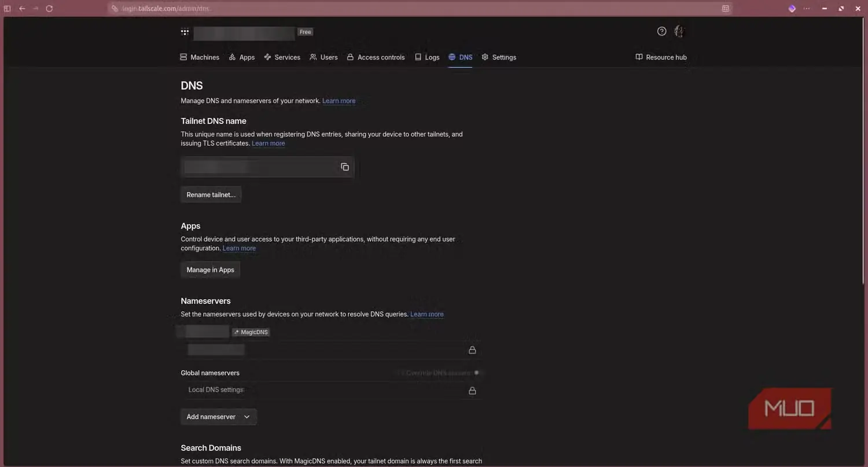
Task: Click the Global nameservers label
Action: click(210, 373)
